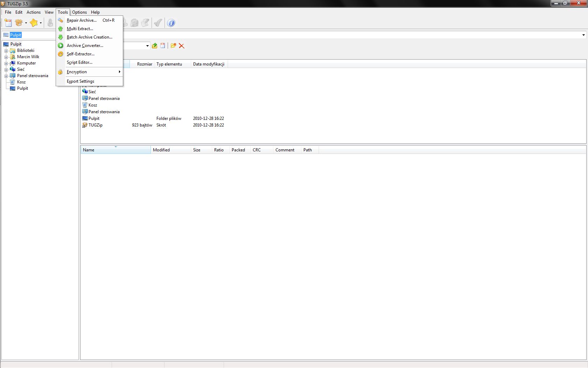The width and height of the screenshot is (588, 368).
Task: Open the Encryption submenu
Action: (x=90, y=72)
